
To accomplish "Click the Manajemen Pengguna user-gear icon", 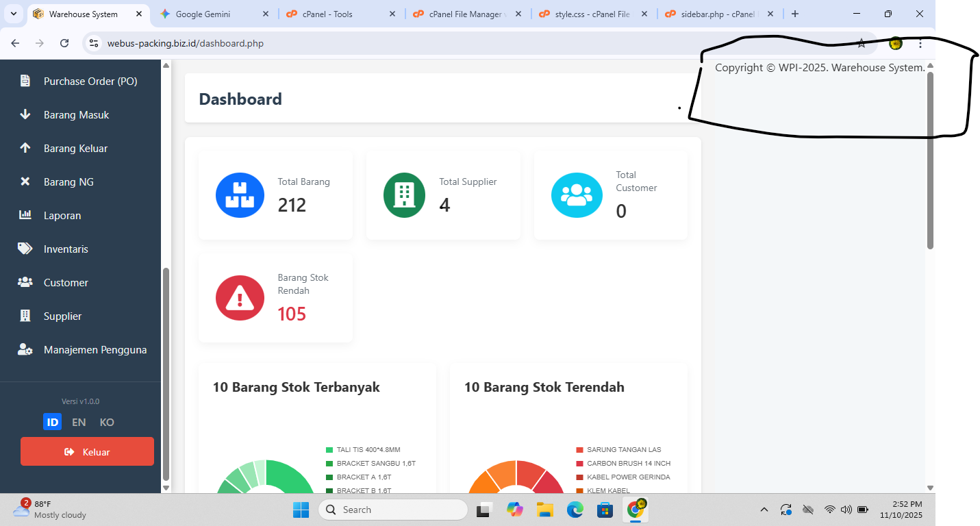I will (x=25, y=349).
